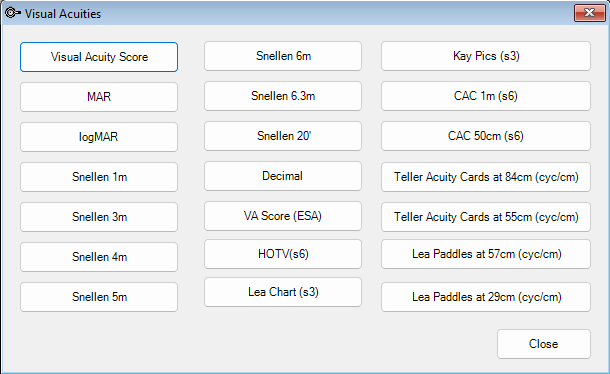Select the Snellen 20' button
This screenshot has height=374, width=610.
283,136
